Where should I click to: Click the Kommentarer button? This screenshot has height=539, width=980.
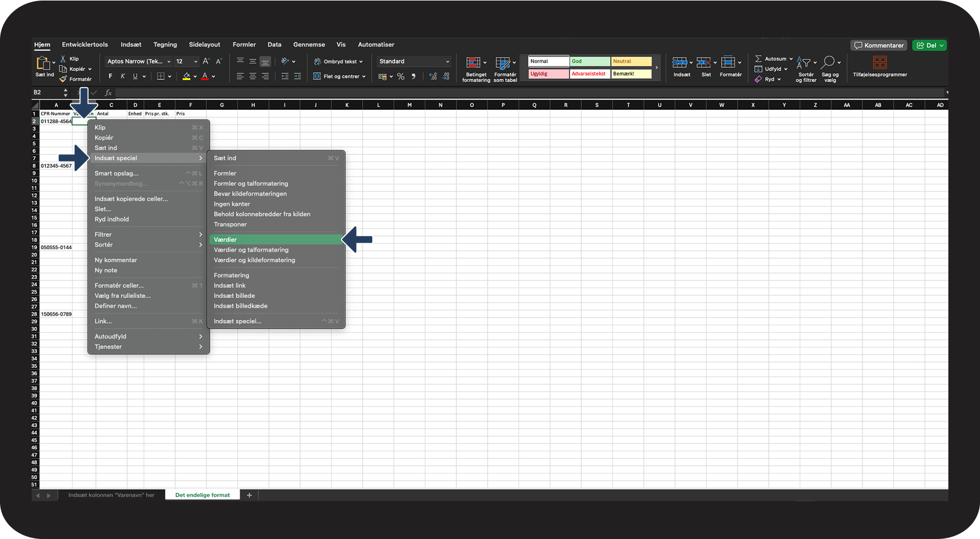[879, 46]
